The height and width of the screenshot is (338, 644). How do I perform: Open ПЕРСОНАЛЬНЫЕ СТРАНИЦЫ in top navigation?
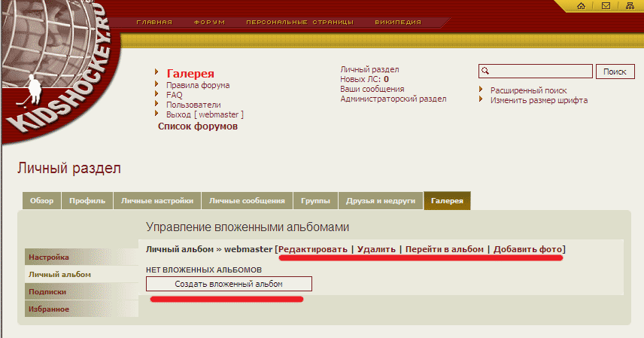click(x=300, y=22)
